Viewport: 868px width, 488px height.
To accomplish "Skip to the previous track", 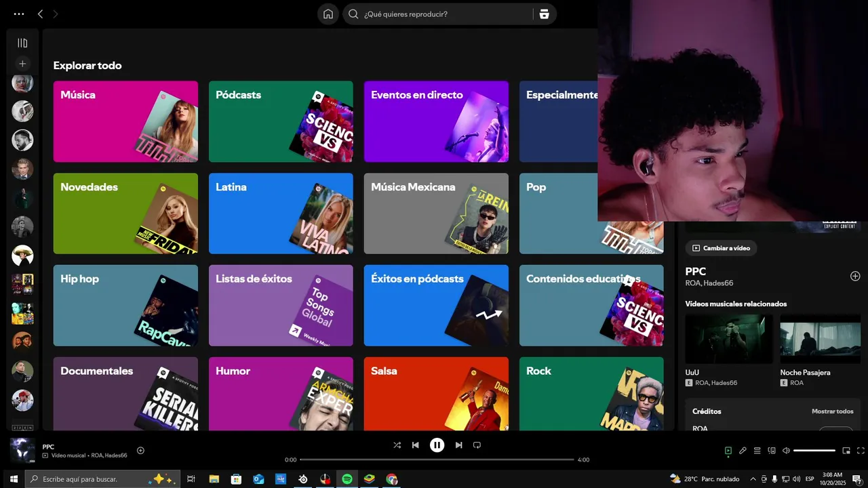I will [x=415, y=445].
